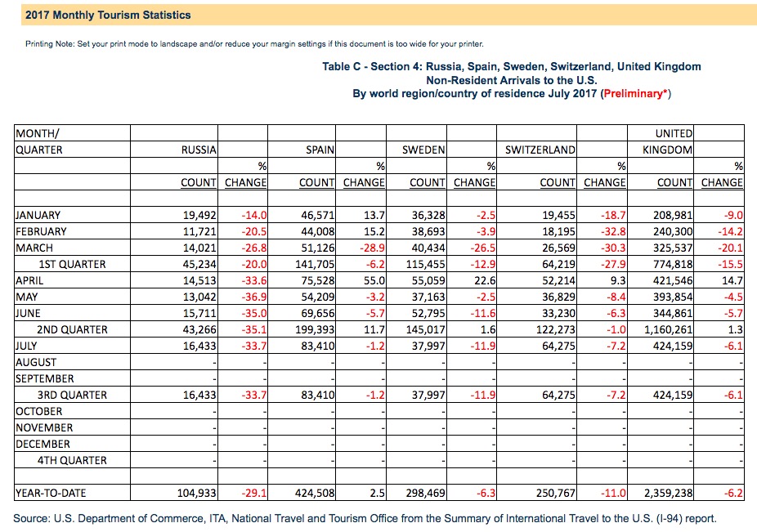The image size is (757, 532).
Task: Click the OCTOBER row label
Action: (38, 411)
